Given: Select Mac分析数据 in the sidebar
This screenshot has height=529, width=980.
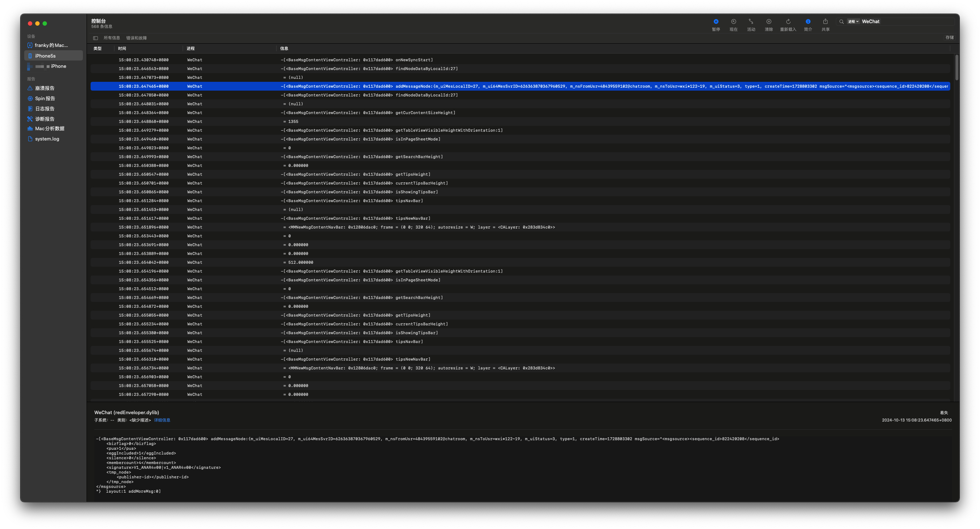Looking at the screenshot, I should coord(50,129).
